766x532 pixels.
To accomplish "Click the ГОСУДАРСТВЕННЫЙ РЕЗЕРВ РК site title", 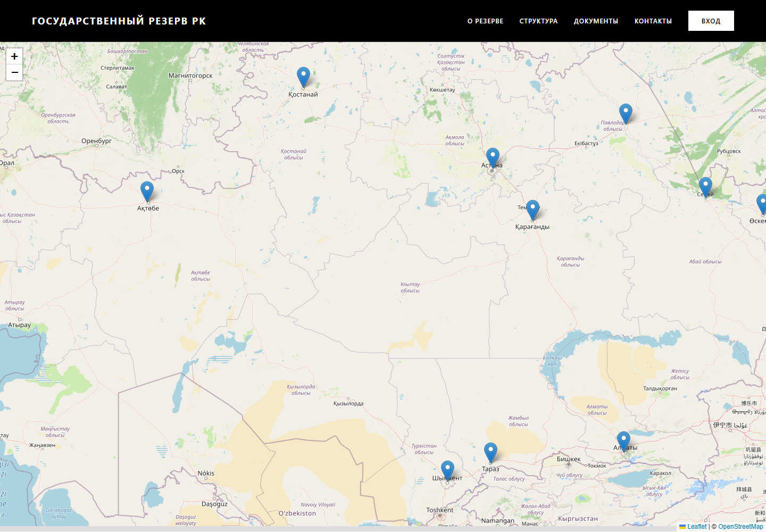I will click(119, 21).
